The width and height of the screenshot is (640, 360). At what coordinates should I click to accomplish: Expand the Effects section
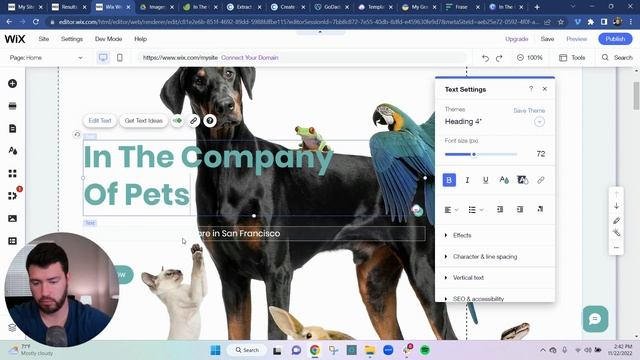495,236
